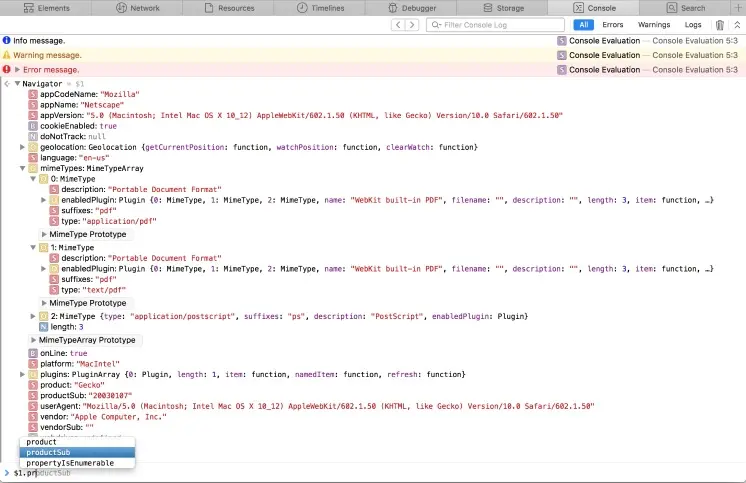Click object type icon beside mimeTypes
The image size is (746, 483).
33,168
